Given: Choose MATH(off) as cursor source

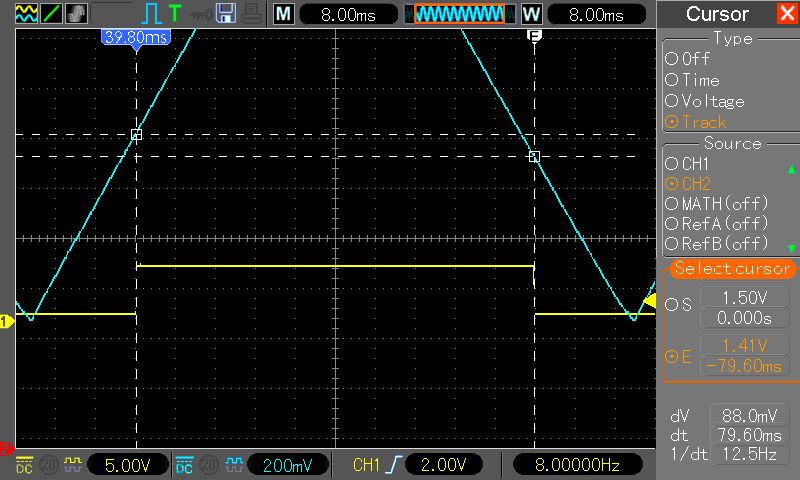Looking at the screenshot, I should [x=716, y=204].
